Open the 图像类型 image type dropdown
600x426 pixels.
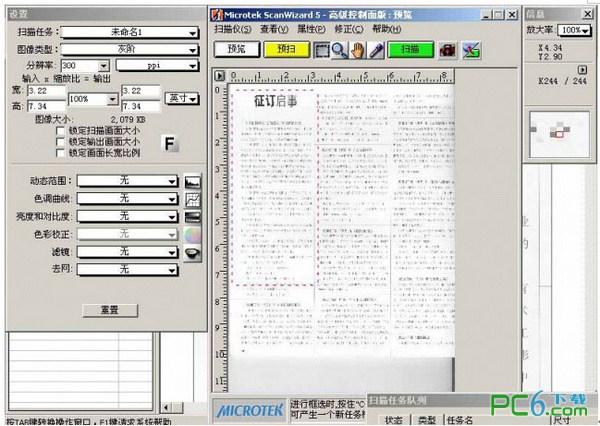click(x=131, y=48)
